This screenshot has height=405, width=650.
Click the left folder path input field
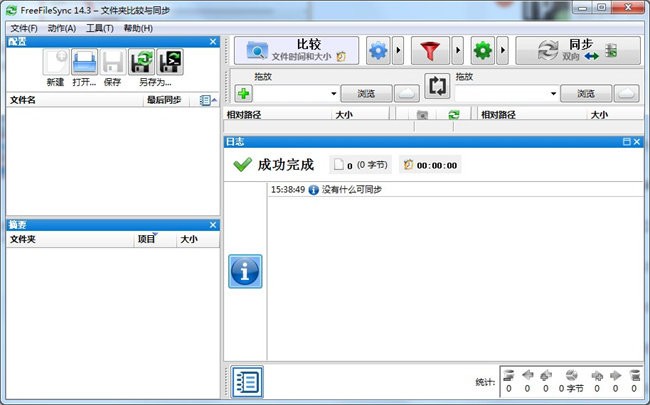pos(292,94)
